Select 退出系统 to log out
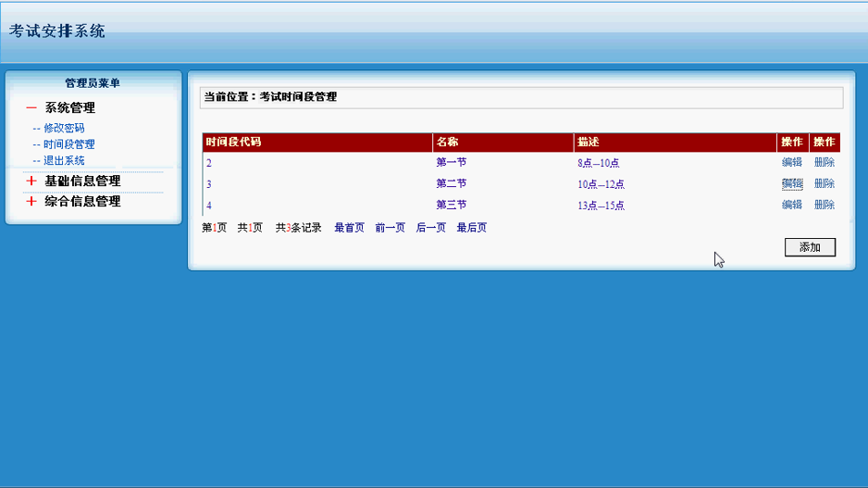 64,160
